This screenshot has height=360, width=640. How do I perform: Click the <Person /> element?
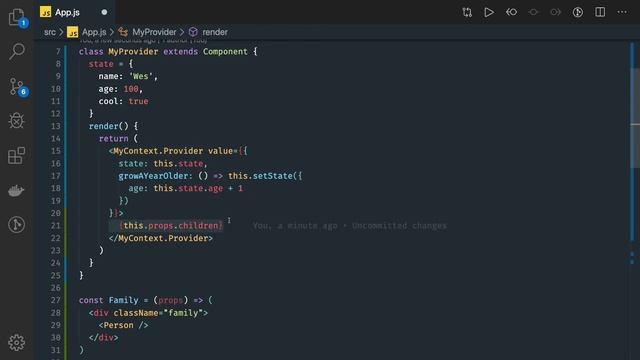[123, 325]
